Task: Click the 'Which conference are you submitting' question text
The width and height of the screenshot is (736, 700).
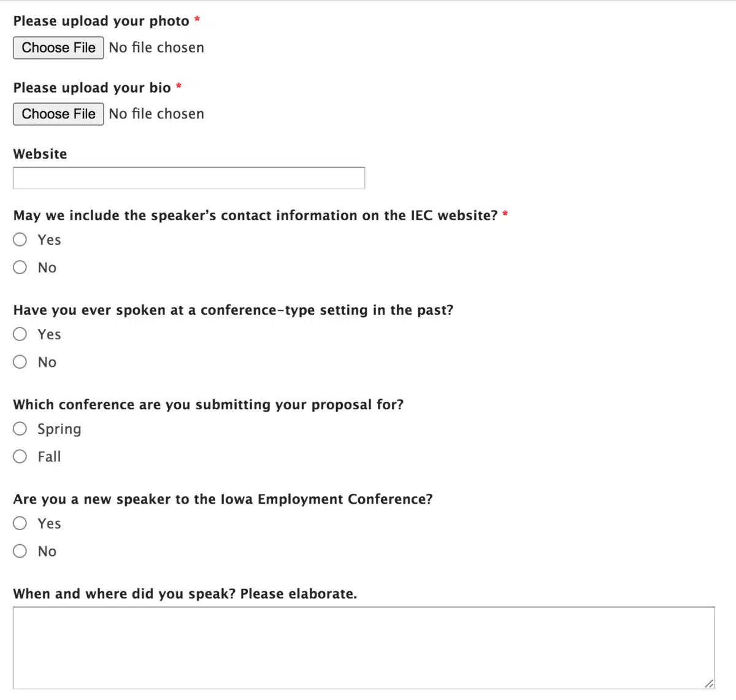Action: click(x=209, y=405)
